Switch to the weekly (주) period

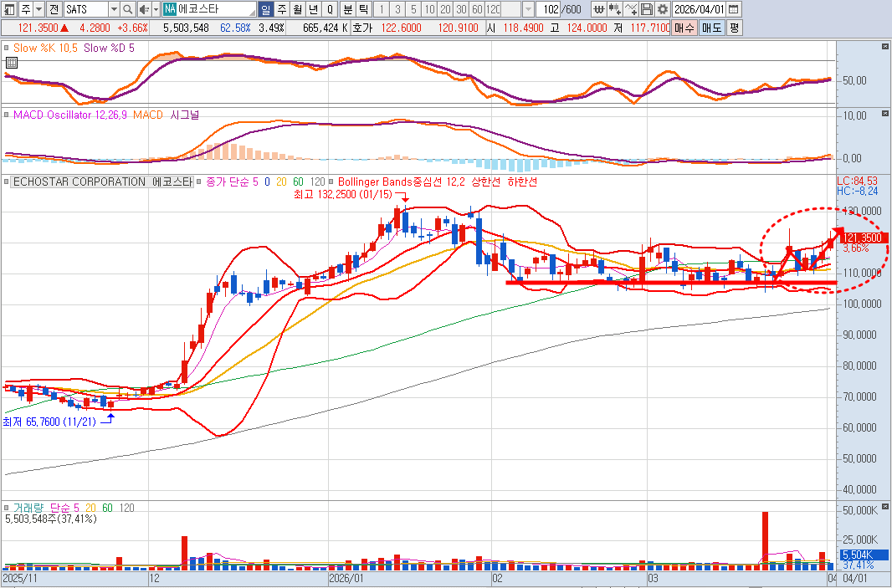point(281,9)
